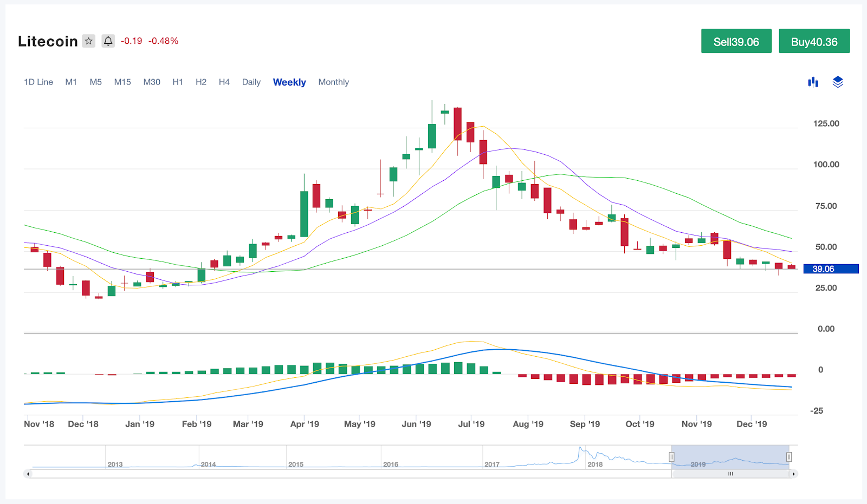Click the 75.00 price axis label
867x504 pixels.
(826, 206)
